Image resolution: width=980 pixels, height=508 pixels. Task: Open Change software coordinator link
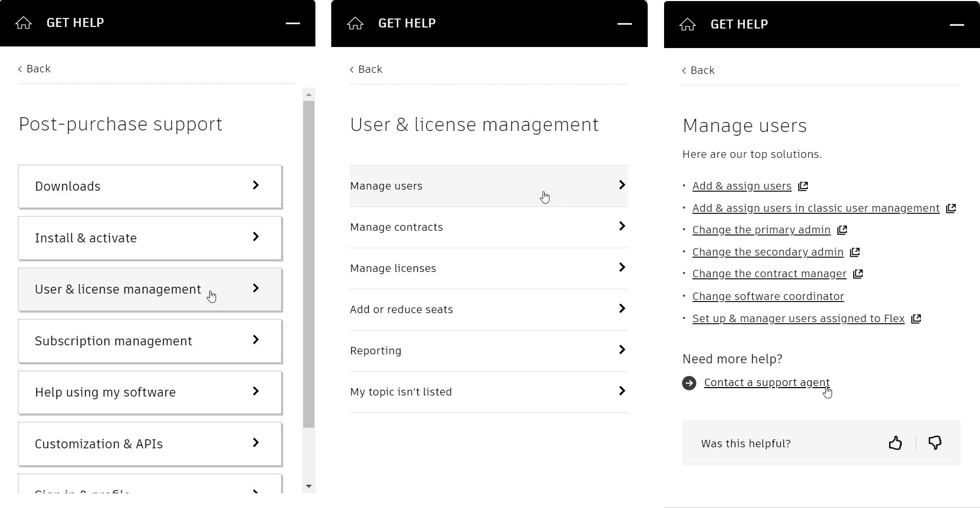click(768, 296)
